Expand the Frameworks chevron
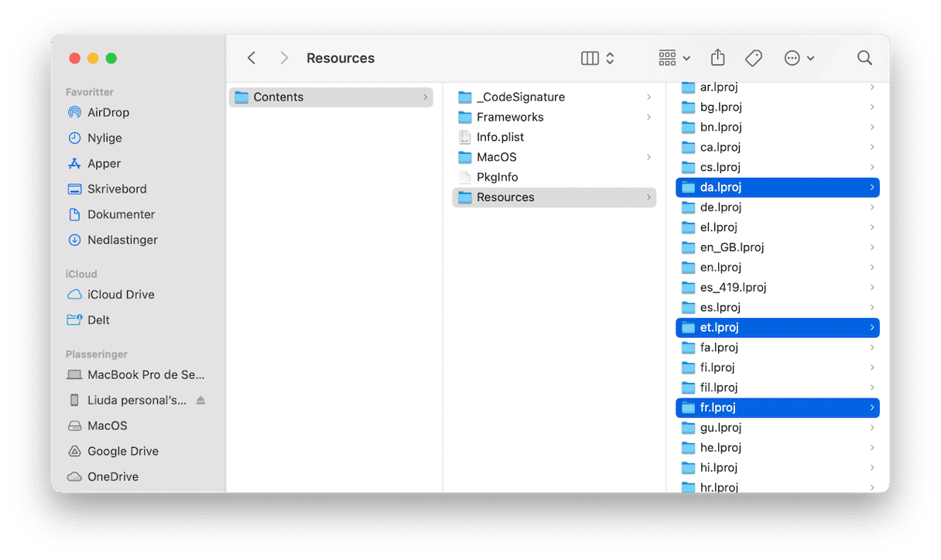 click(648, 117)
